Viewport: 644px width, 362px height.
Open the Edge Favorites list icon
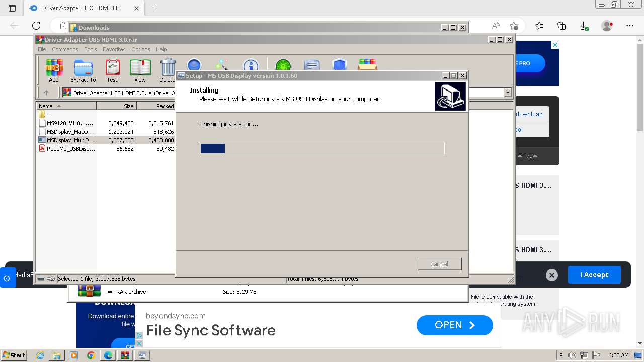click(x=539, y=26)
